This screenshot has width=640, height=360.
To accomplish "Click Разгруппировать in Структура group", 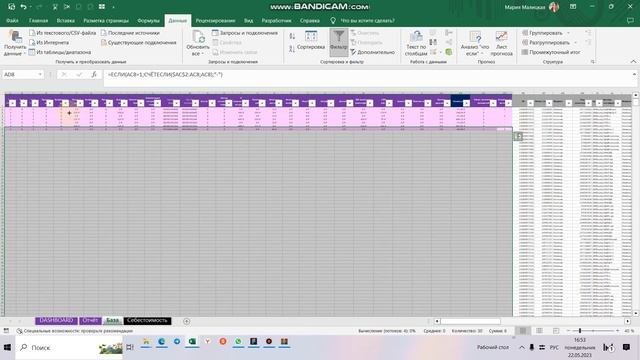I will 545,42.
